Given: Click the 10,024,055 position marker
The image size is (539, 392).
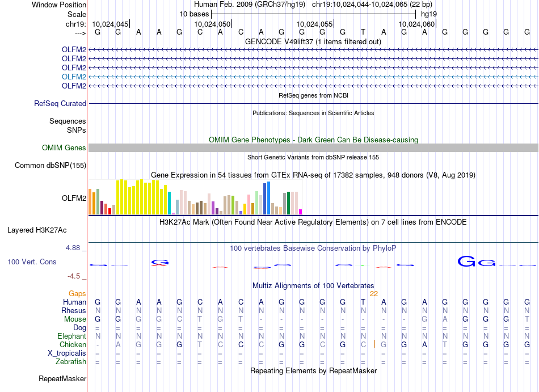Looking at the screenshot, I should coord(314,24).
